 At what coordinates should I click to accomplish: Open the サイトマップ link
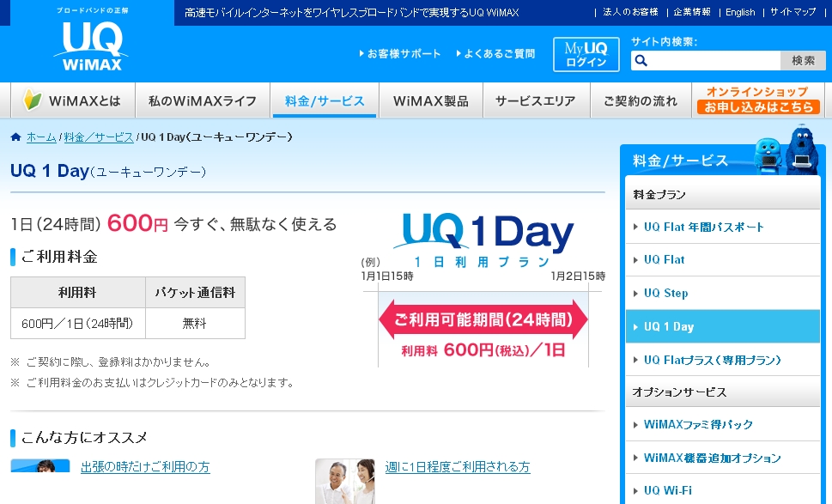[x=793, y=12]
